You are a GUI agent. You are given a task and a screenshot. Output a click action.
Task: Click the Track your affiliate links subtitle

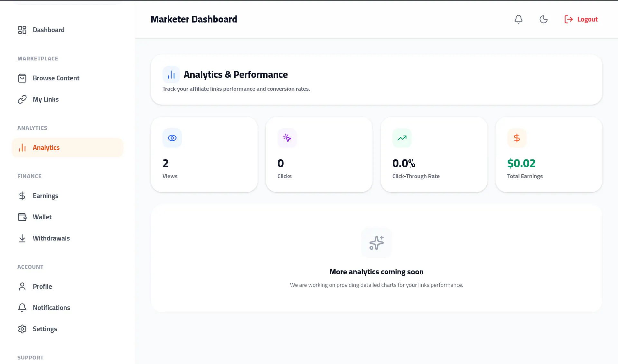(236, 89)
